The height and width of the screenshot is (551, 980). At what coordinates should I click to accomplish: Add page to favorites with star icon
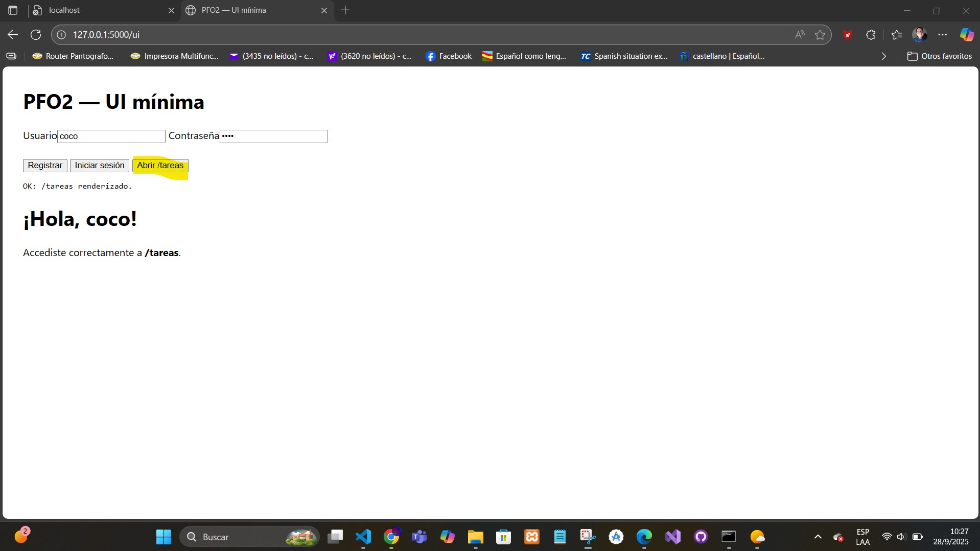[x=820, y=35]
